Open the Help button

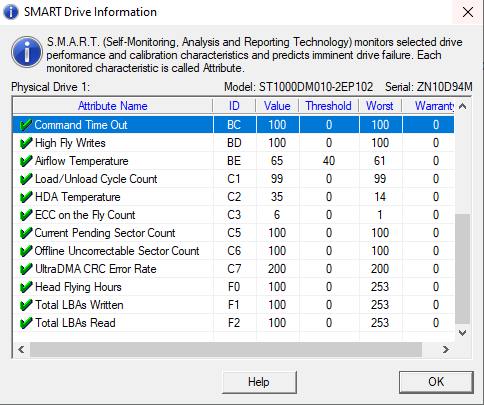pyautogui.click(x=259, y=382)
